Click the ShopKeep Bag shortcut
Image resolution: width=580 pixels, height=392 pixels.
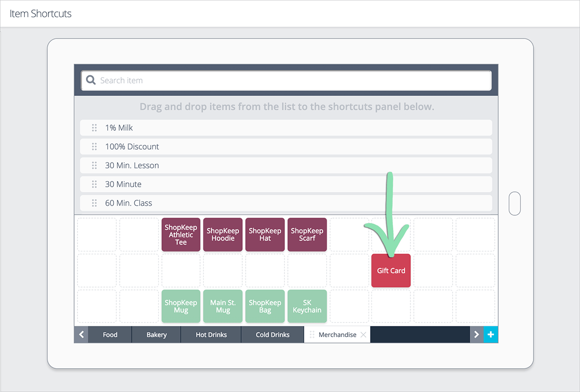265,306
